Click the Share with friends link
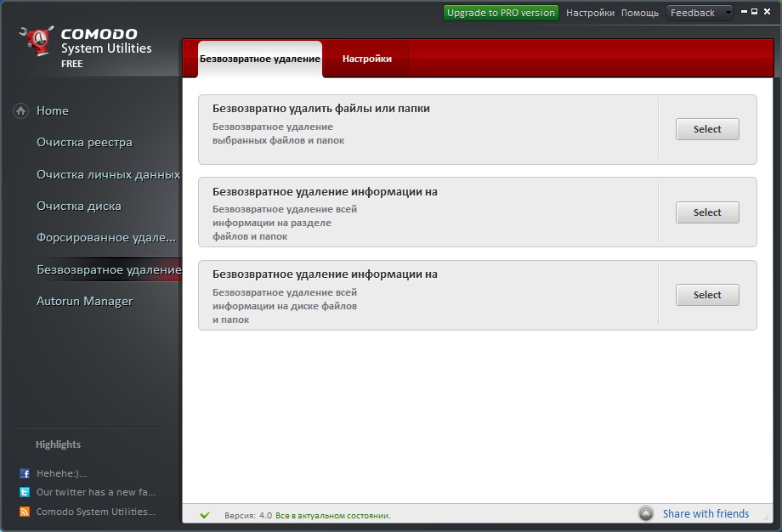 [705, 513]
